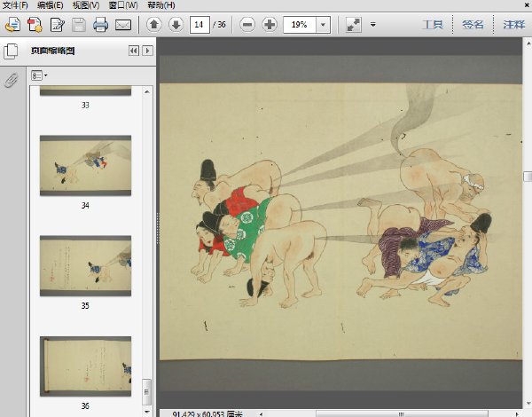The height and width of the screenshot is (417, 532).
Task: Select page 34 thumbnail
Action: point(85,165)
